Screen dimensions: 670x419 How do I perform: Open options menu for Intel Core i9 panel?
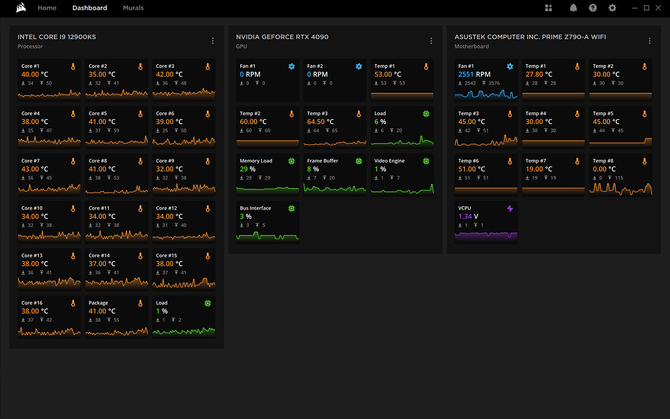click(x=213, y=41)
